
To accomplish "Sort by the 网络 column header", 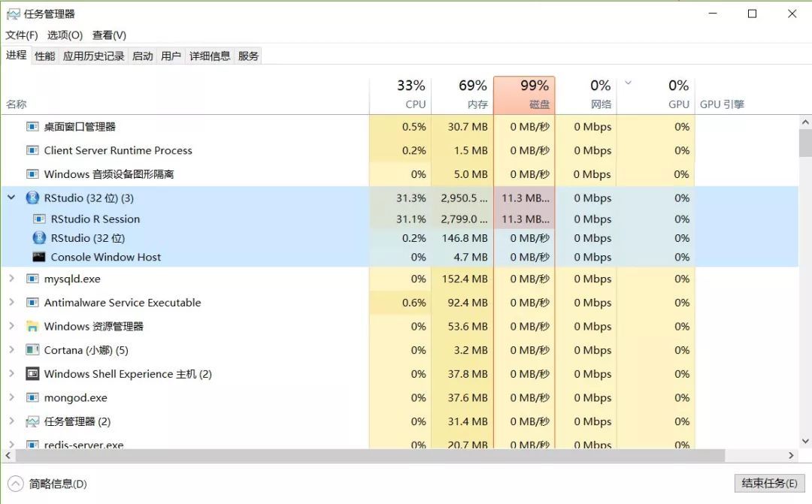I will pyautogui.click(x=586, y=95).
